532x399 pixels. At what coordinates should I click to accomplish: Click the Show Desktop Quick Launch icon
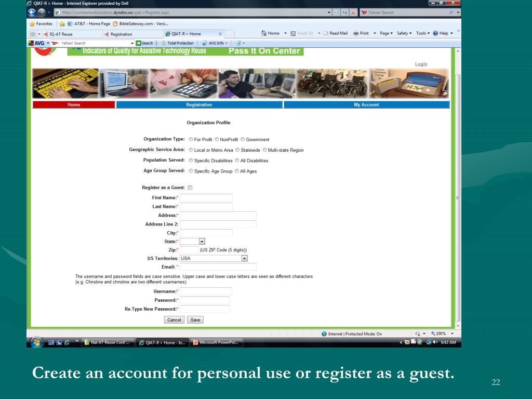click(x=51, y=343)
